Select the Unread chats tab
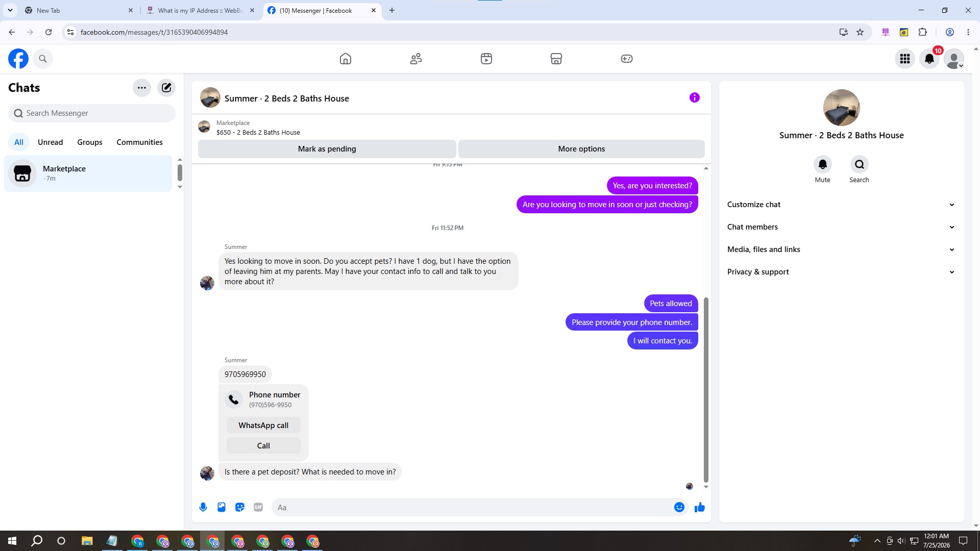 click(x=50, y=142)
